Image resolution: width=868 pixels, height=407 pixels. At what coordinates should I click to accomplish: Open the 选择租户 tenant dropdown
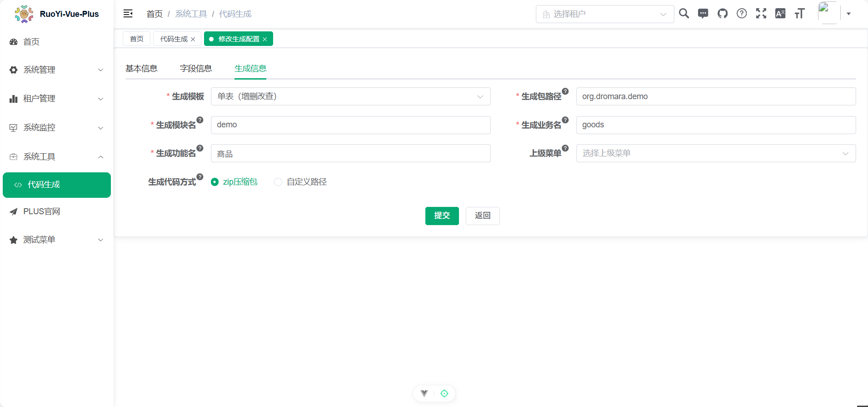pyautogui.click(x=604, y=14)
